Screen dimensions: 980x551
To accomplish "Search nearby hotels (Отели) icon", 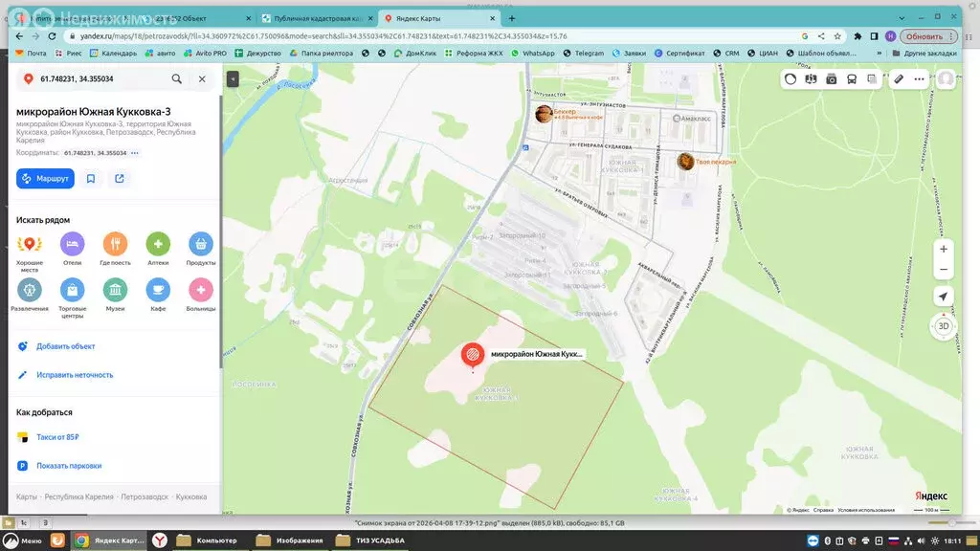I will pos(72,244).
